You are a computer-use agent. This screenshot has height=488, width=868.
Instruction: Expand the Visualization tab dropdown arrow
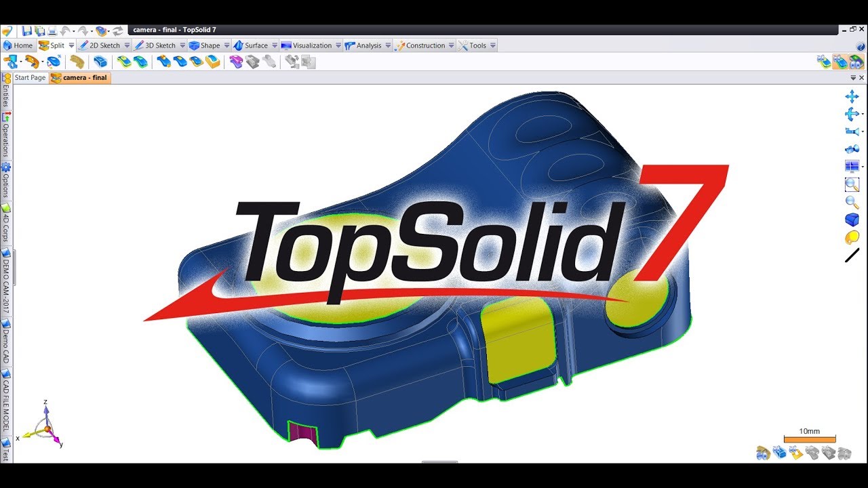[x=338, y=45]
